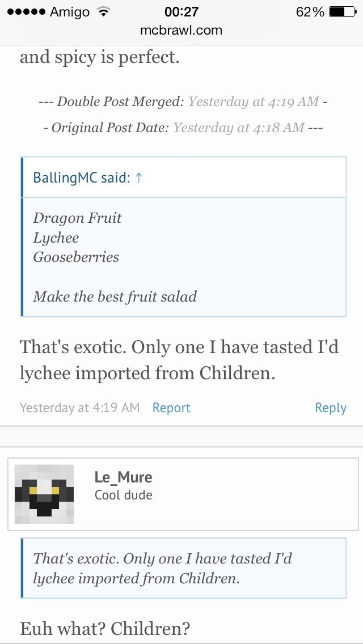Tap the Wi-Fi status icon
This screenshot has height=644, width=363.
point(103,11)
